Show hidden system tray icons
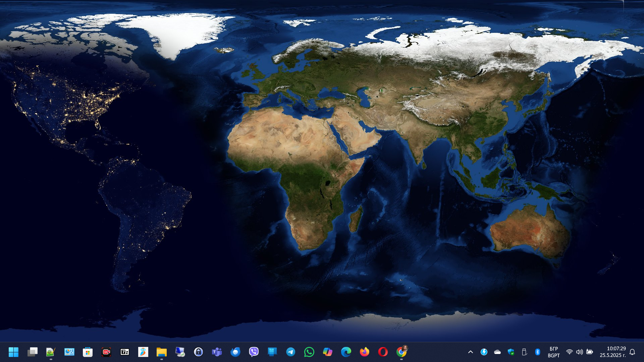The height and width of the screenshot is (362, 644). click(x=471, y=352)
